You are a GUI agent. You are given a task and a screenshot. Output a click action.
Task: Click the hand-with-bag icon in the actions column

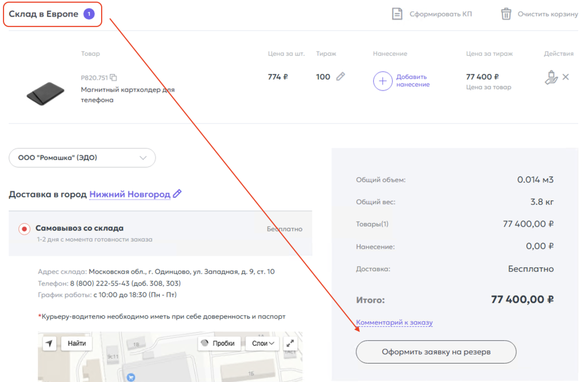point(551,77)
